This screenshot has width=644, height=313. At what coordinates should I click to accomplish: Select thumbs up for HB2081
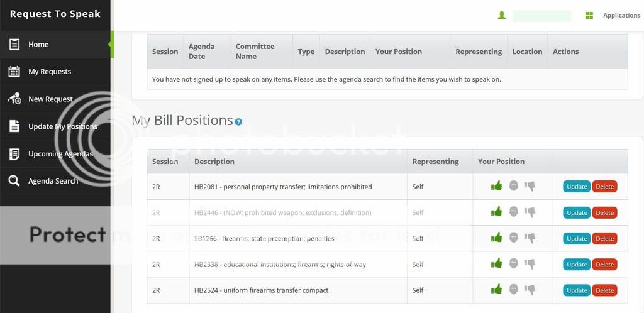497,186
